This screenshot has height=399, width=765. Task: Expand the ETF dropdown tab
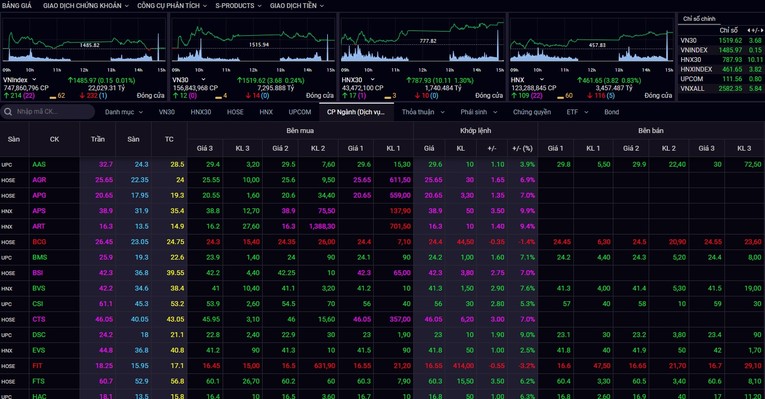point(577,112)
